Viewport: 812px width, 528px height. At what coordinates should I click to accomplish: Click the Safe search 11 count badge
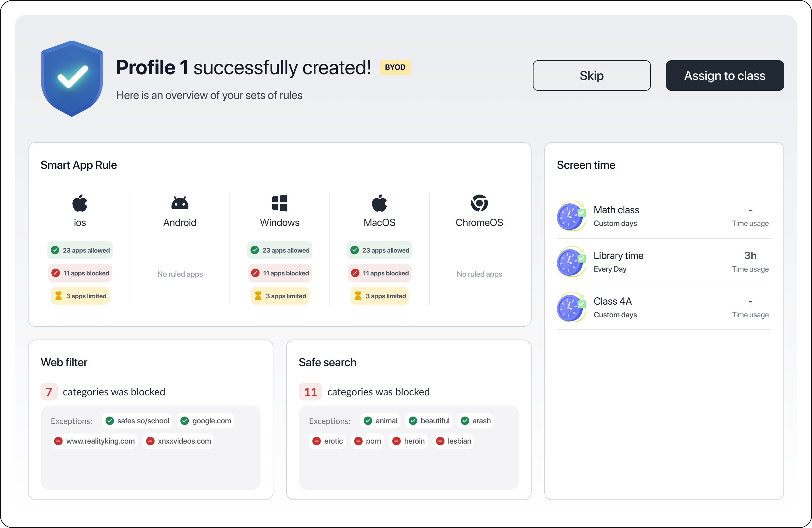point(310,392)
